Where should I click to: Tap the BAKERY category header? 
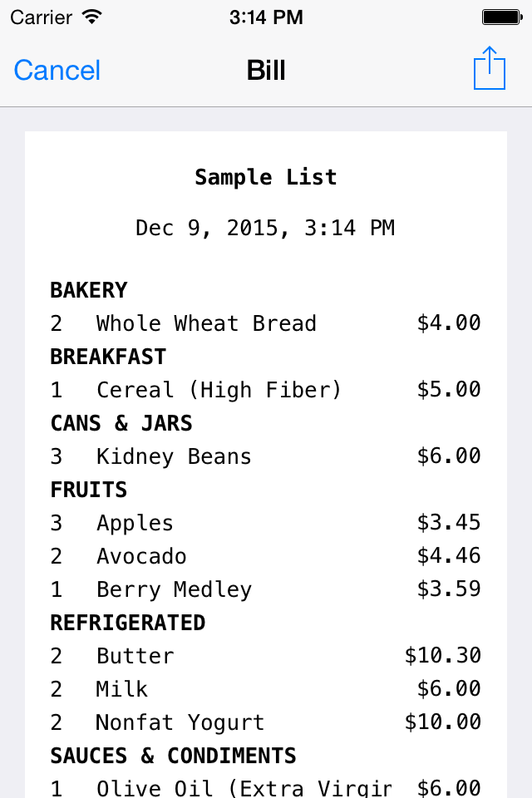tap(89, 290)
